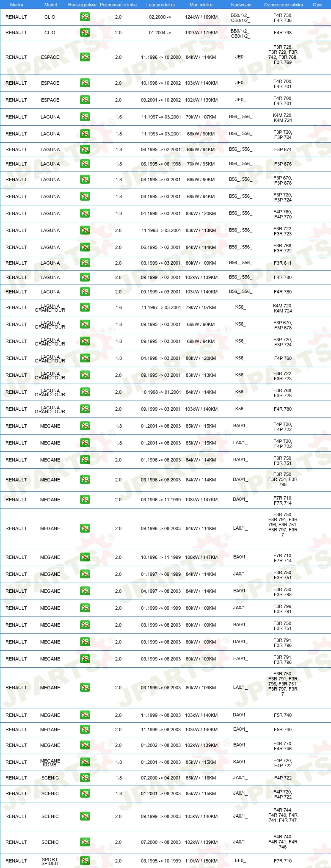Select the '11.1996 -> 10.2000' date cell
This screenshot has width=331, height=868.
click(161, 57)
